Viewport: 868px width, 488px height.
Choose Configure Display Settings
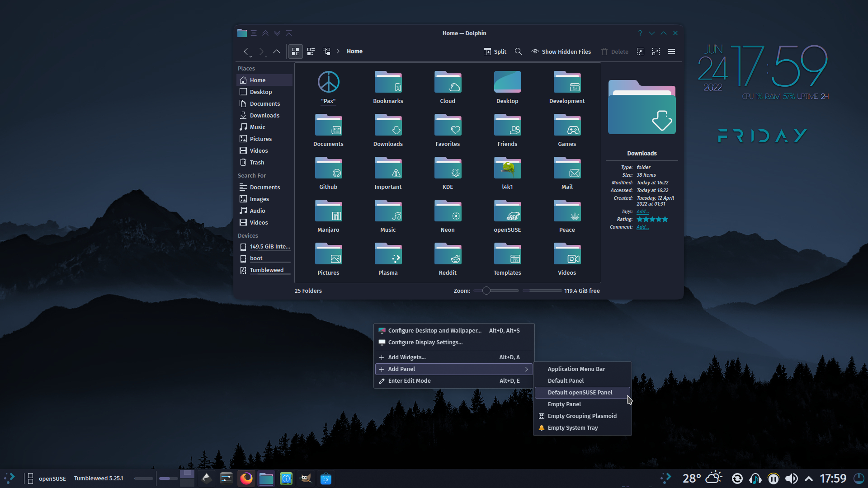[x=454, y=343]
